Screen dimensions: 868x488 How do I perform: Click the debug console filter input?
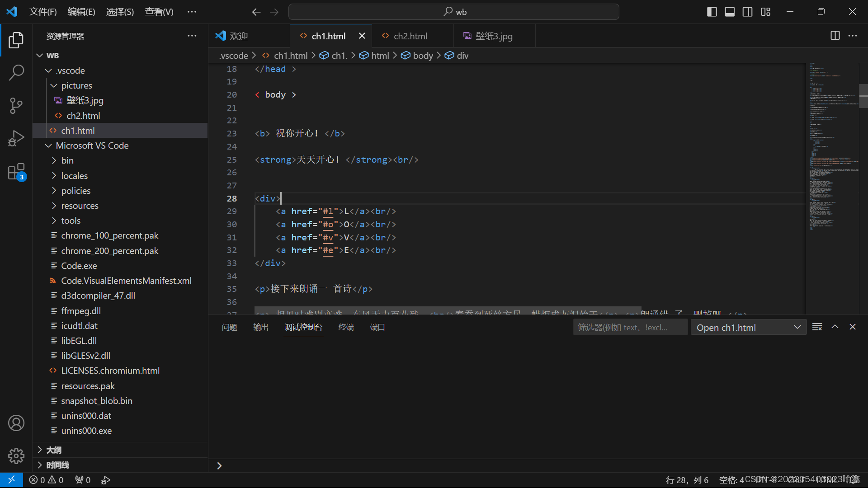click(630, 327)
